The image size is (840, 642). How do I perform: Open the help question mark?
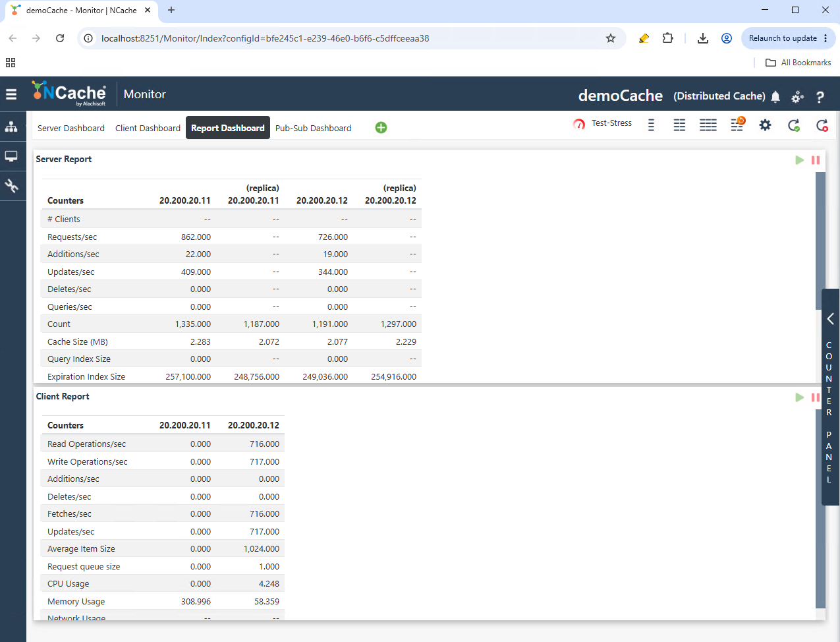tap(820, 97)
